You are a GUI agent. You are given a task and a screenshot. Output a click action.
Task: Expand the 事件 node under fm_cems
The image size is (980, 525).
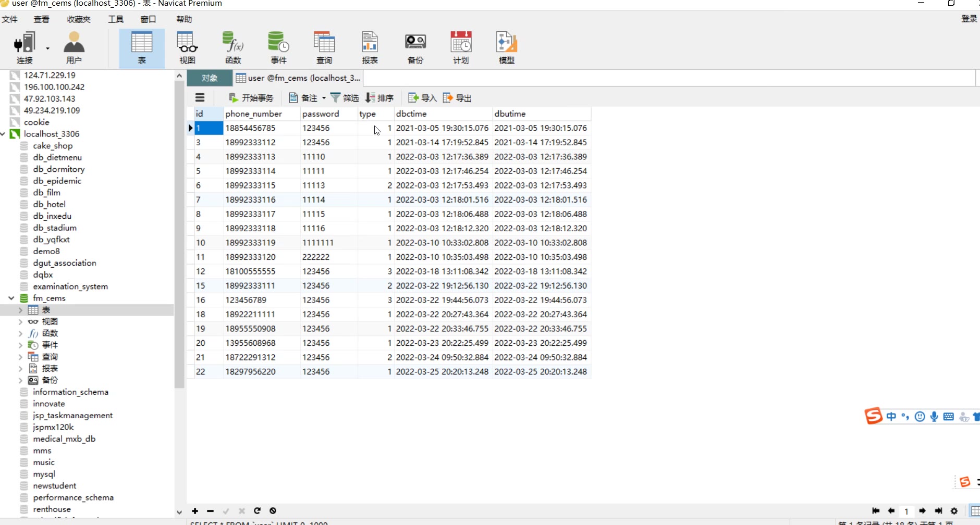[20, 345]
